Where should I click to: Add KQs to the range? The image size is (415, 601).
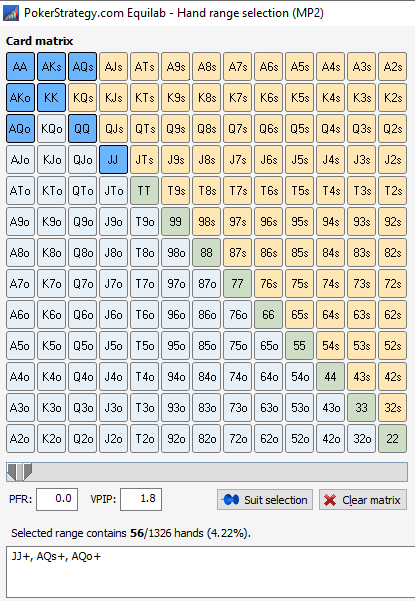[82, 98]
